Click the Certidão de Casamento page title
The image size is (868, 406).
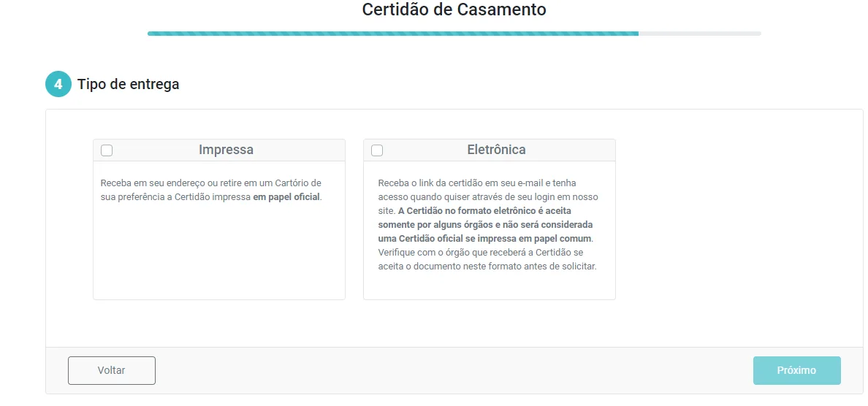point(454,10)
